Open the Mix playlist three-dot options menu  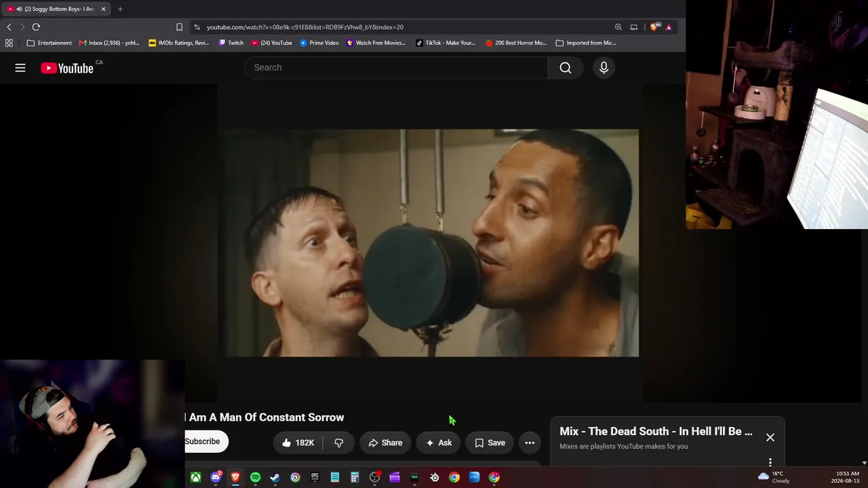[770, 462]
